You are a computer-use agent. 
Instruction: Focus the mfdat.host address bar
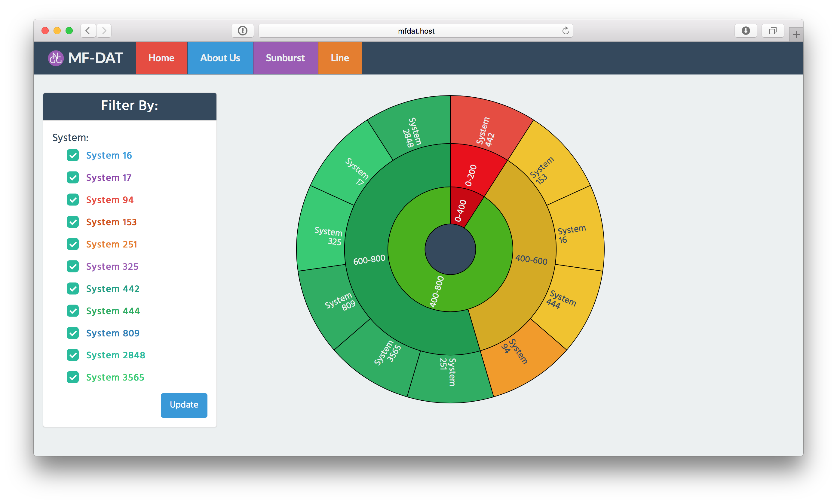(416, 31)
